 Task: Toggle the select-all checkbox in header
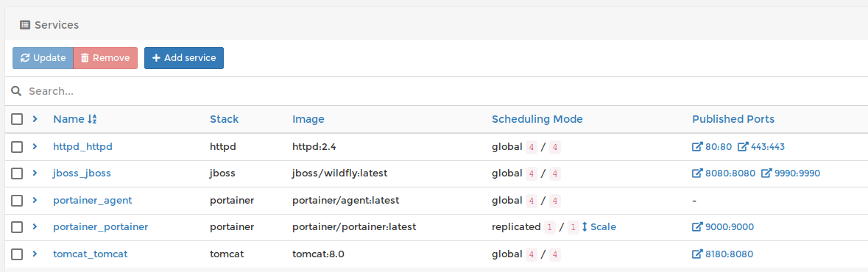(x=17, y=119)
